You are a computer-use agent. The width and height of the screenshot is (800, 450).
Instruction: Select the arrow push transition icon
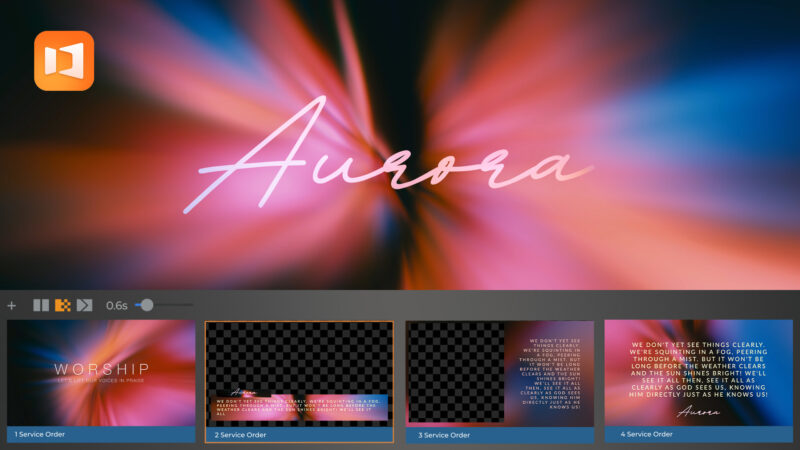pyautogui.click(x=84, y=305)
